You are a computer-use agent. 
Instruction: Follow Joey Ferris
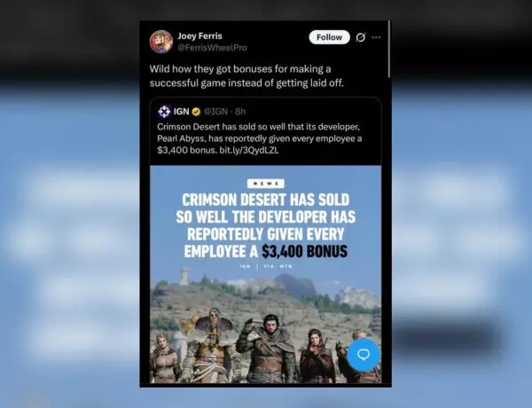[x=329, y=37]
